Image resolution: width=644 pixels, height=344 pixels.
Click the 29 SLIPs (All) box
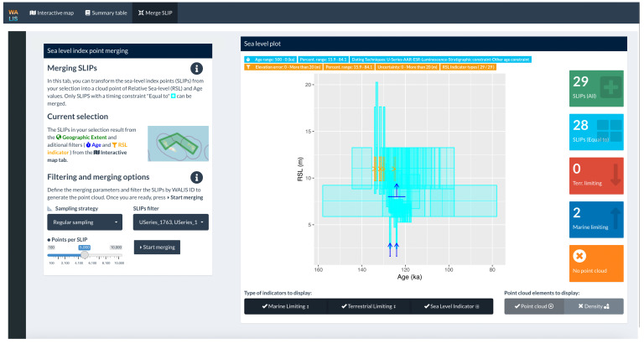[596, 88]
